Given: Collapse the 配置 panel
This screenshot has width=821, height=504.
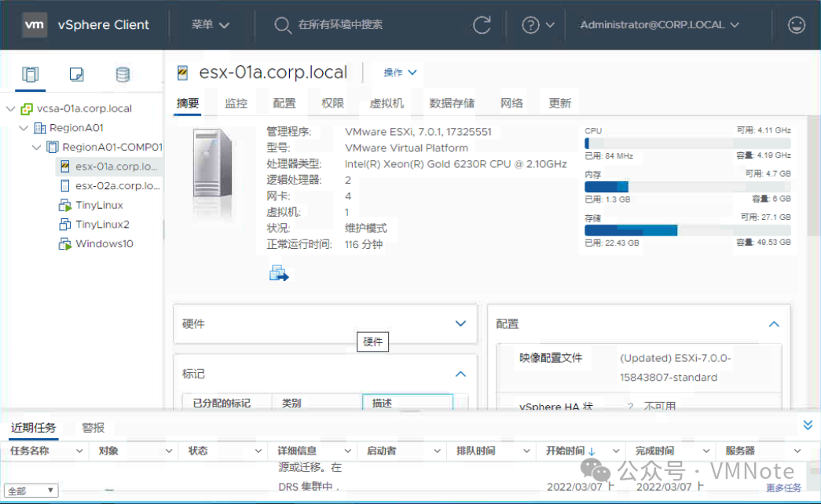Looking at the screenshot, I should pyautogui.click(x=774, y=324).
